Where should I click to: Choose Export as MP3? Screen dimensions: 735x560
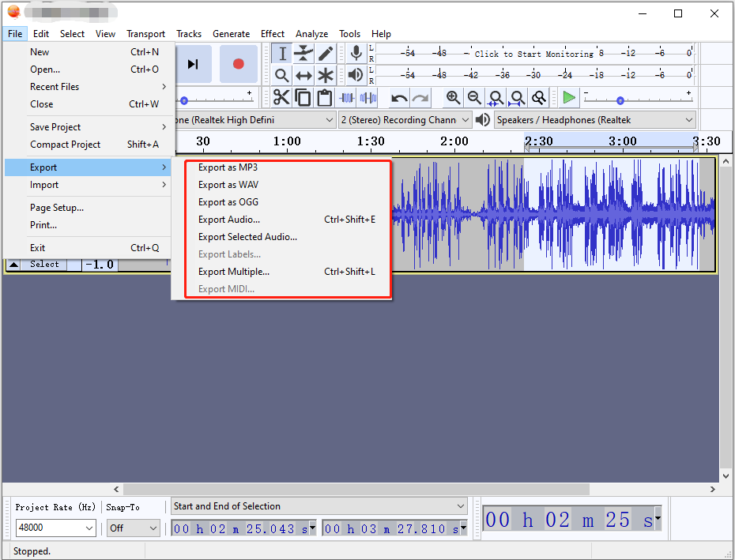coord(228,167)
